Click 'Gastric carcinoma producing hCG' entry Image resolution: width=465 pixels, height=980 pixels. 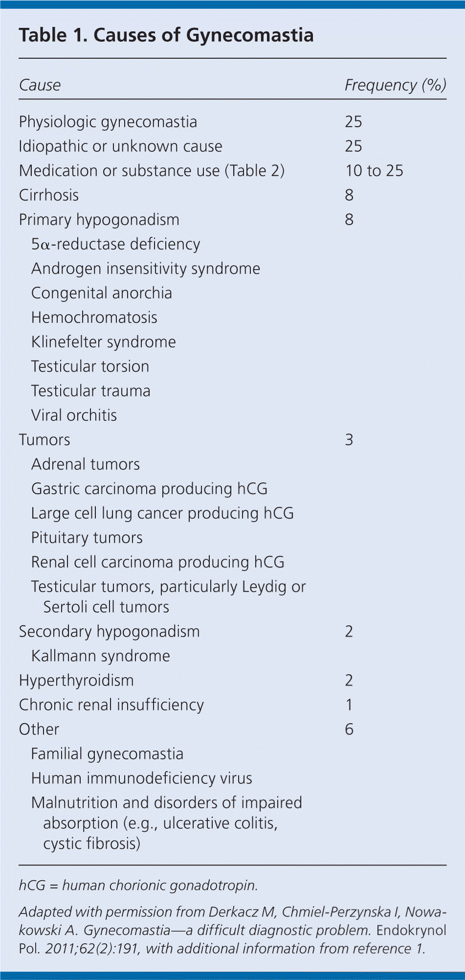[x=149, y=489]
